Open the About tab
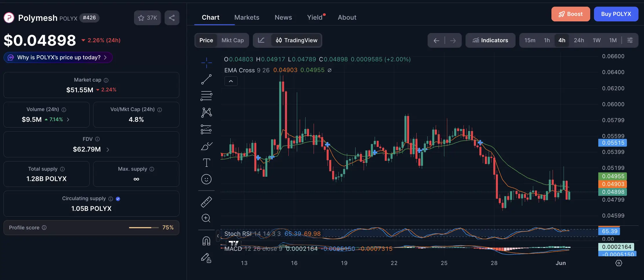The image size is (644, 280). point(347,17)
